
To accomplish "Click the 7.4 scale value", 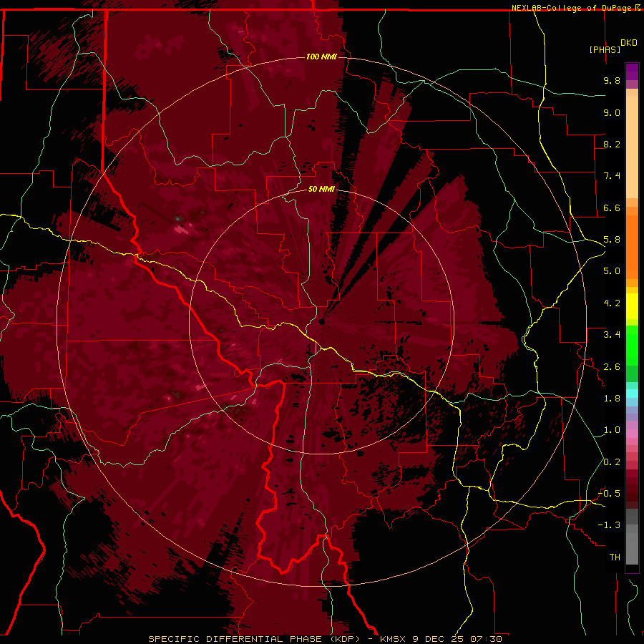I will [x=612, y=176].
